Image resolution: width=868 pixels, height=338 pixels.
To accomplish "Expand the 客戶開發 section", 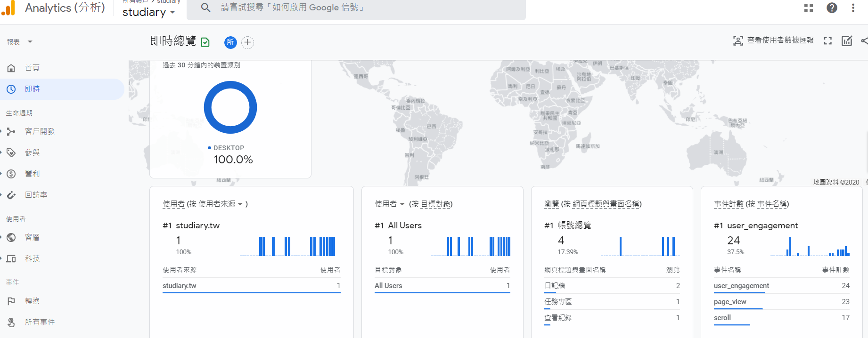I will 40,131.
